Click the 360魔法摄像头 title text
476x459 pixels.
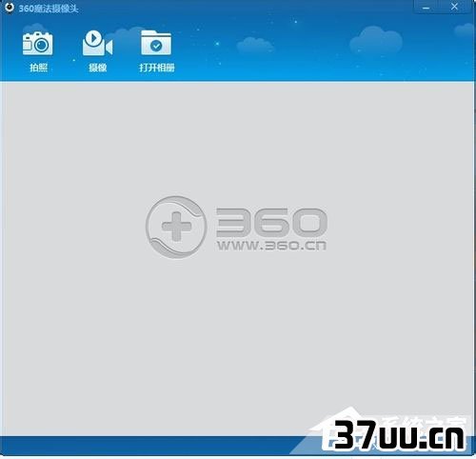coord(49,9)
